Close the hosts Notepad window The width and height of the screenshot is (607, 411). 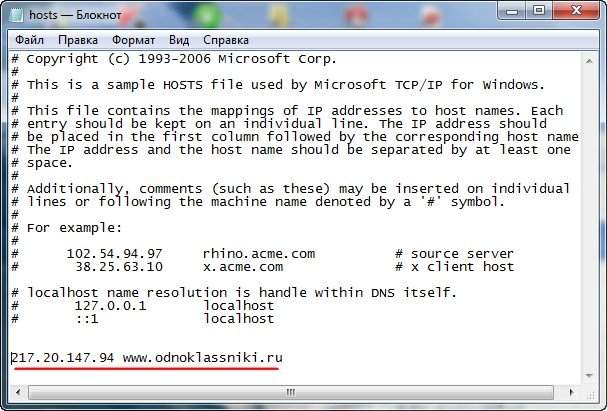(576, 11)
